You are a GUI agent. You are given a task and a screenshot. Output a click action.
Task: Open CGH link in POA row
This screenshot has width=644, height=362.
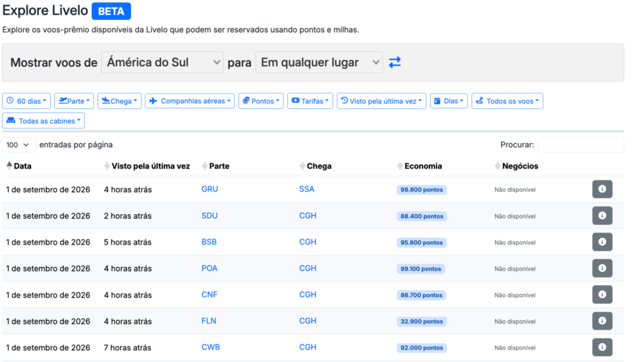(x=308, y=268)
